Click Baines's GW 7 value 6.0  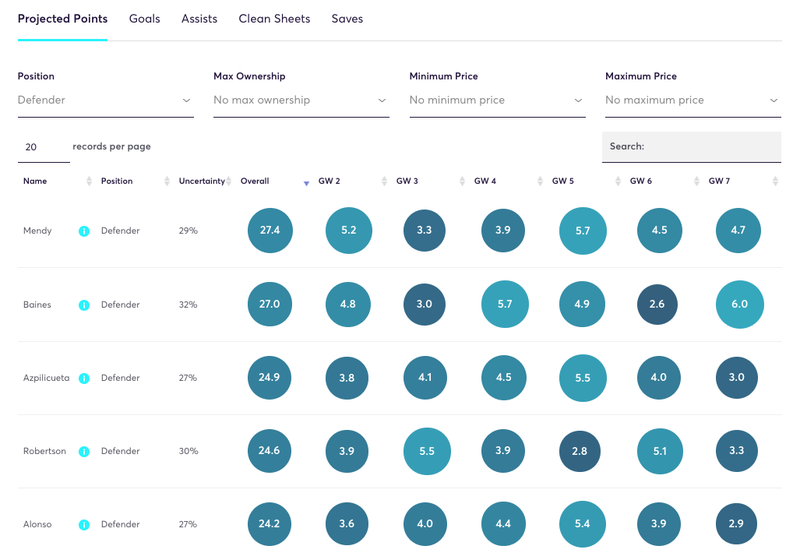[x=740, y=304]
